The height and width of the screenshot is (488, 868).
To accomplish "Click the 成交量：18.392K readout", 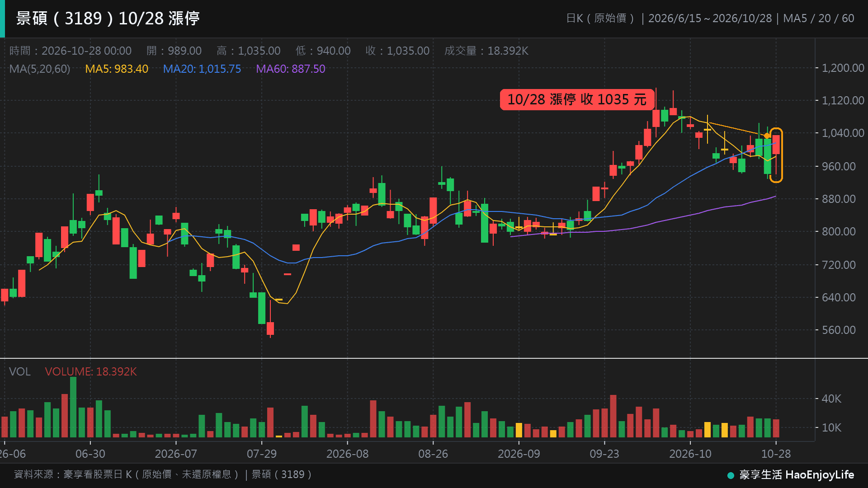I will pos(486,51).
